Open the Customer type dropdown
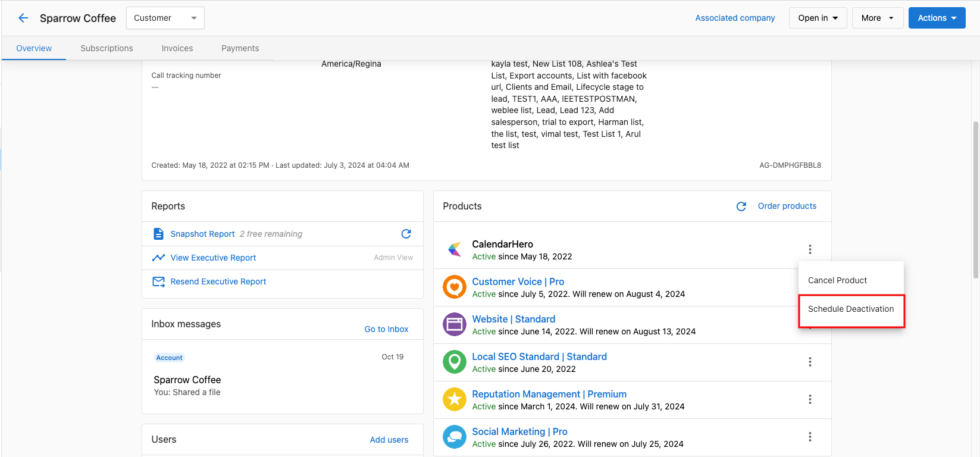The height and width of the screenshot is (457, 980). 165,18
